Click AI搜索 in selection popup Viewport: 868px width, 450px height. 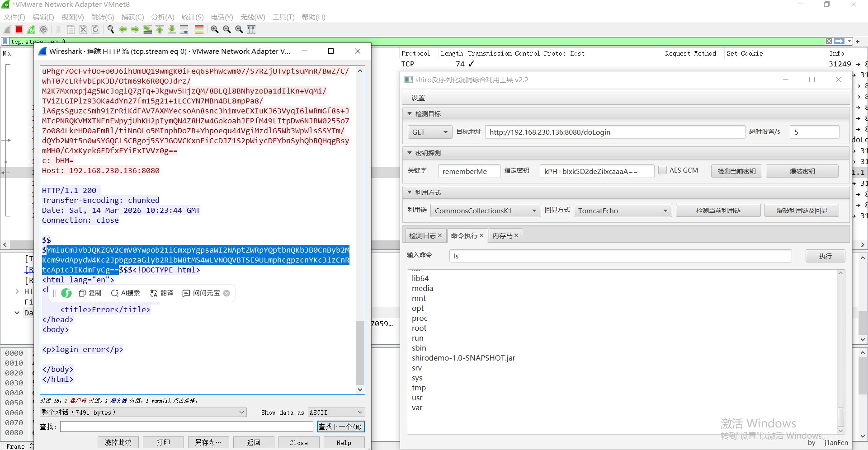pos(125,293)
